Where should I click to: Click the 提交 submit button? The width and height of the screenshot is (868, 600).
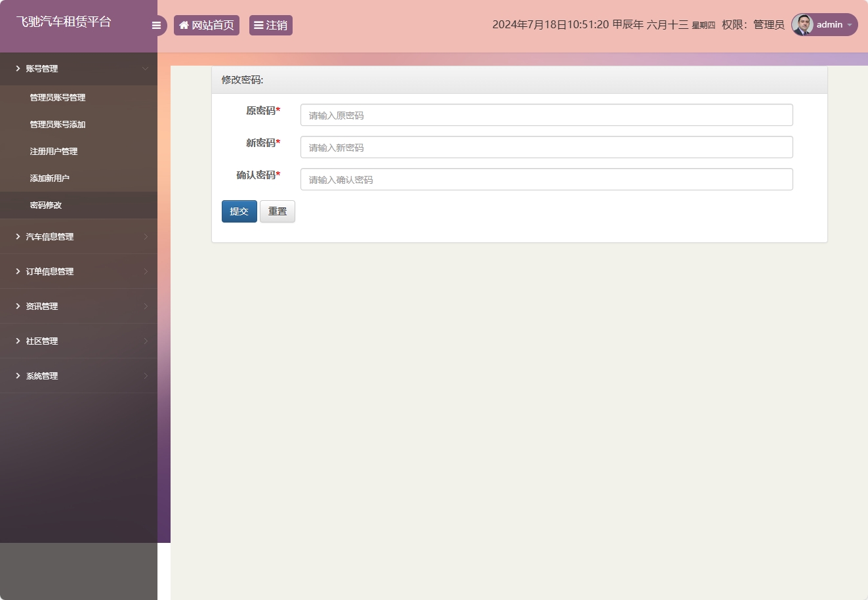pos(239,211)
